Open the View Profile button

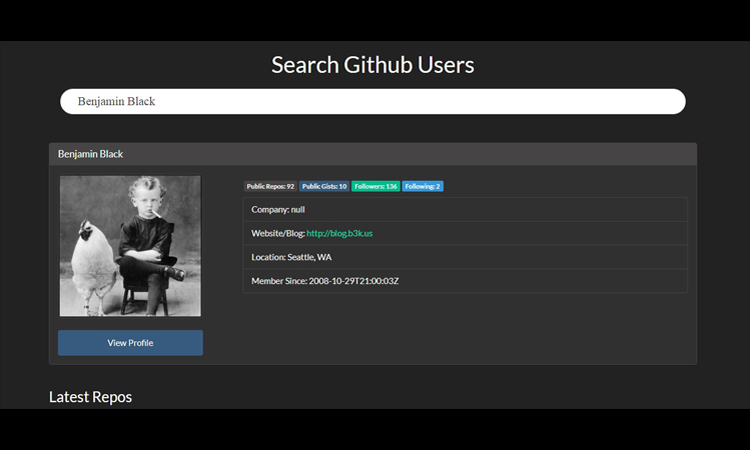(x=130, y=343)
